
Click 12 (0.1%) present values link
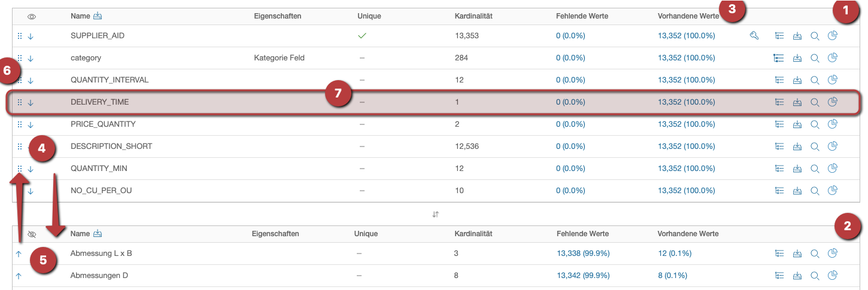(x=674, y=254)
